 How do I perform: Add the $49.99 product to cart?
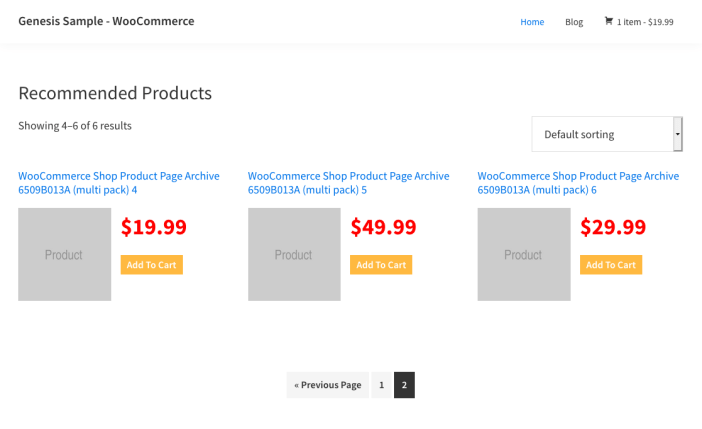click(381, 265)
